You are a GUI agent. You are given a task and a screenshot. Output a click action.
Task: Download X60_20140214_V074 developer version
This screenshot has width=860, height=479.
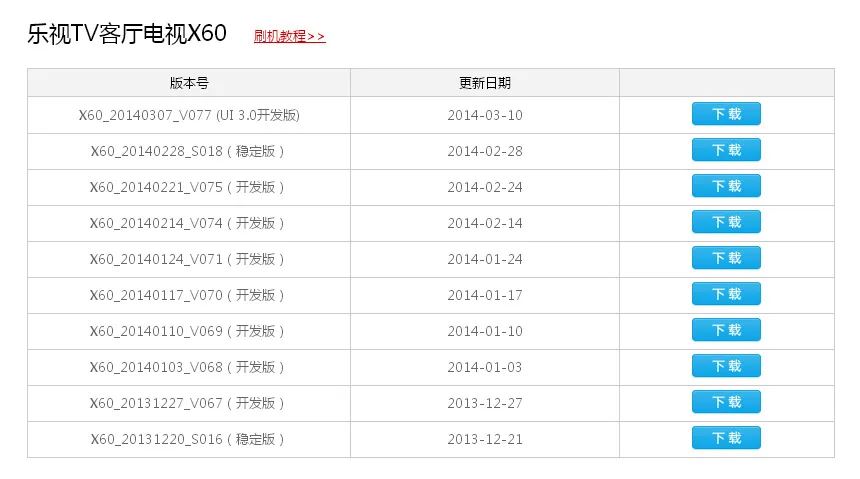726,222
